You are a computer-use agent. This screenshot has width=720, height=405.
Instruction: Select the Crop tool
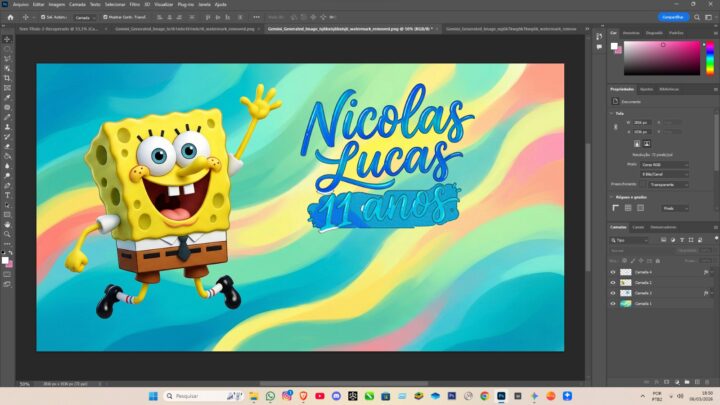point(7,77)
